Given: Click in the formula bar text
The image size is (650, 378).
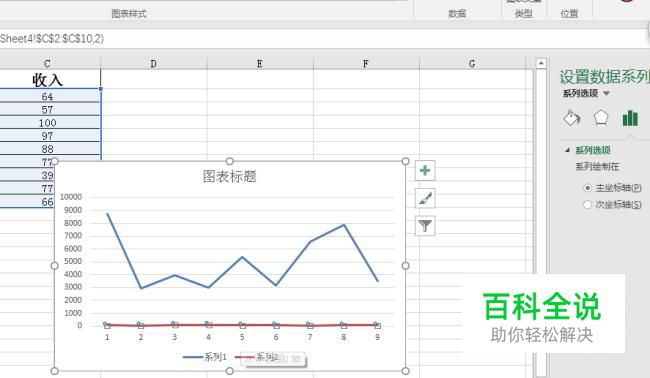Looking at the screenshot, I should 52,39.
